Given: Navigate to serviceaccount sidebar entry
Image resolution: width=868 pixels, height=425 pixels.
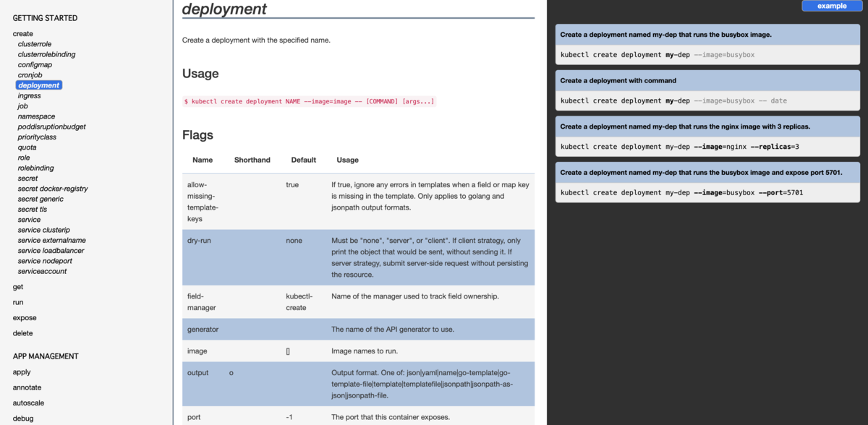Looking at the screenshot, I should tap(42, 271).
